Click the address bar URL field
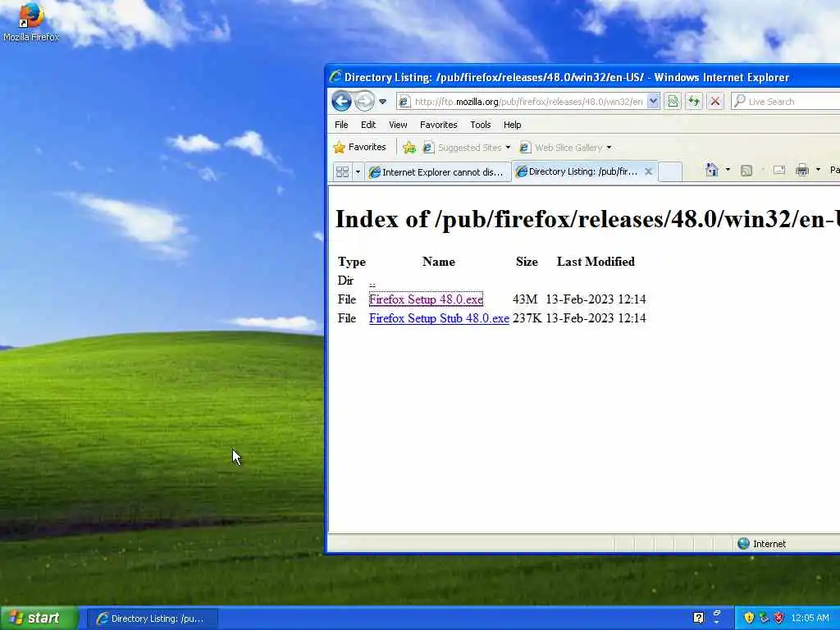 [x=527, y=101]
